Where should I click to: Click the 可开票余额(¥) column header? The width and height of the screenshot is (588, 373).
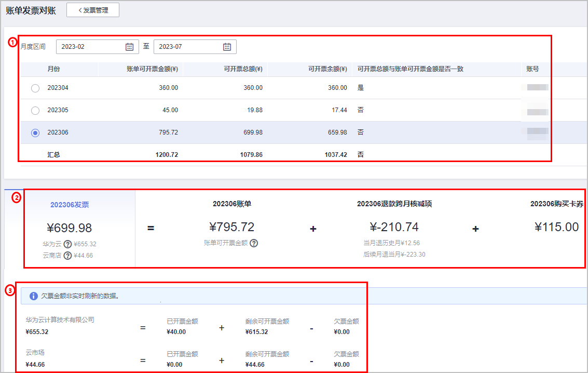click(327, 69)
